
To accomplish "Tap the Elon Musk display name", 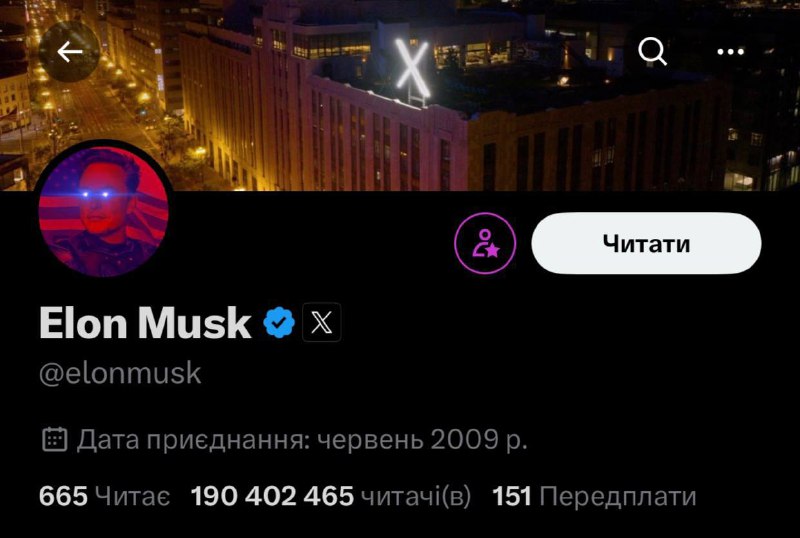I will pos(145,323).
